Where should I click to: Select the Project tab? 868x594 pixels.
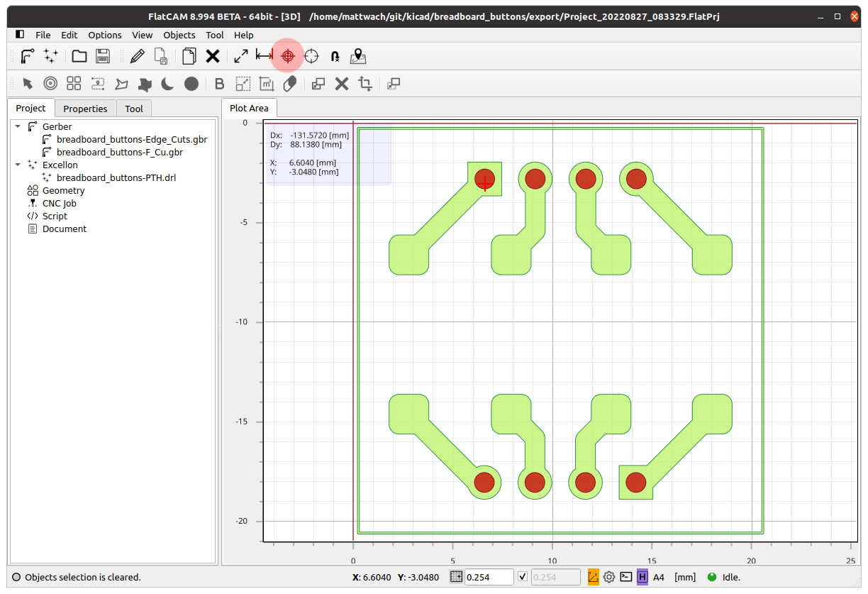click(x=30, y=108)
